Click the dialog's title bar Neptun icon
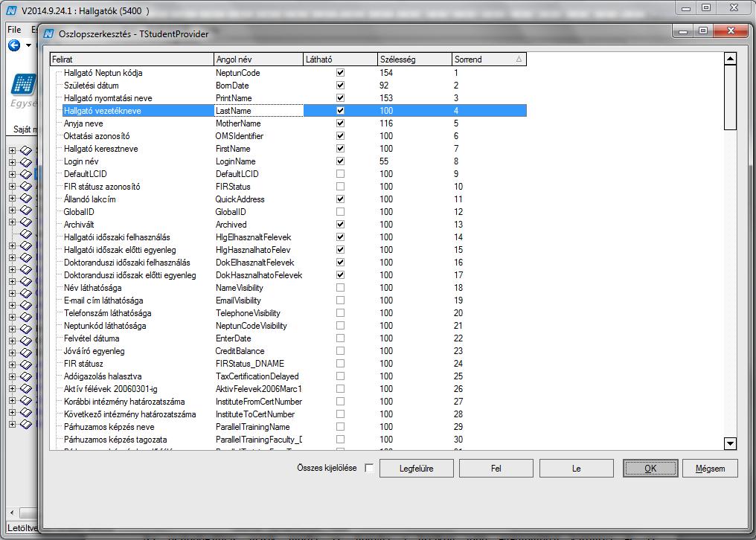Viewport: 756px width, 540px height. click(x=48, y=33)
